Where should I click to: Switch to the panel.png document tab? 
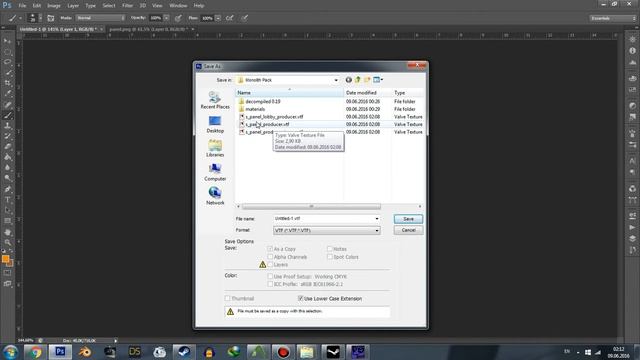pos(149,29)
